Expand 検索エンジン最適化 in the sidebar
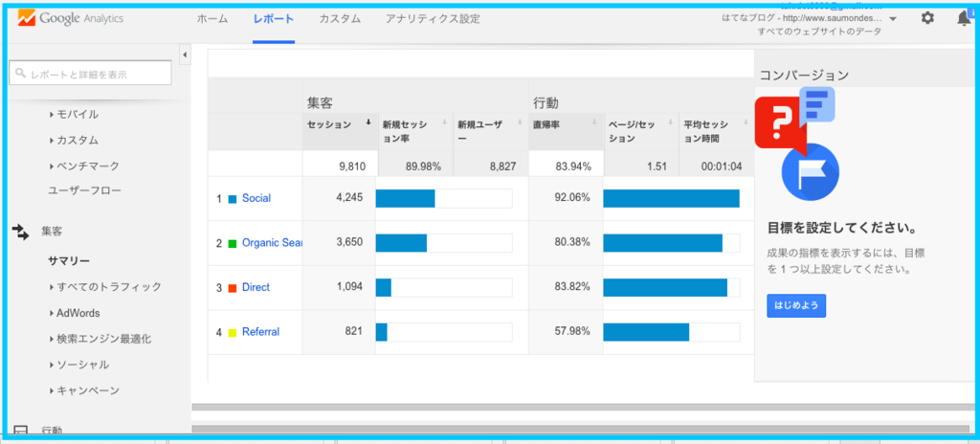 click(100, 340)
